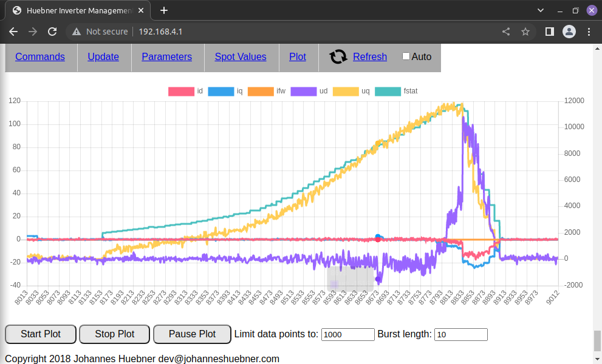Open the Chrome profile avatar
This screenshot has height=364, width=602.
[569, 32]
